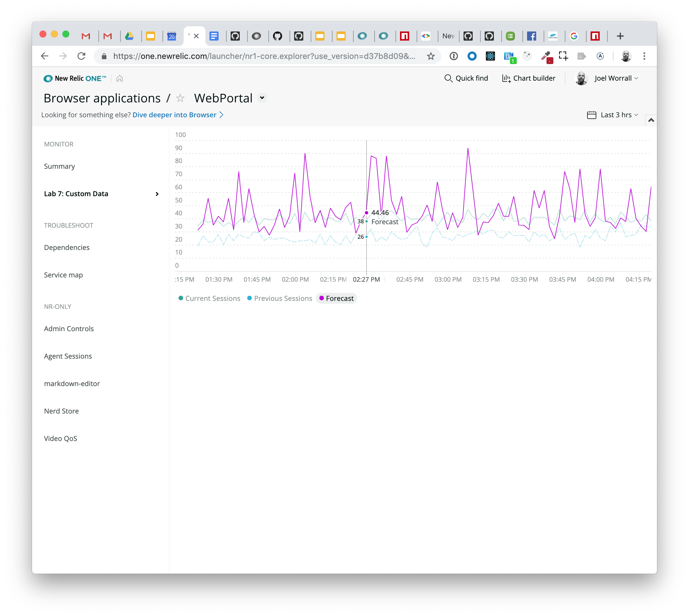Reload the page with the refresh icon
This screenshot has height=616, width=689.
(x=81, y=56)
